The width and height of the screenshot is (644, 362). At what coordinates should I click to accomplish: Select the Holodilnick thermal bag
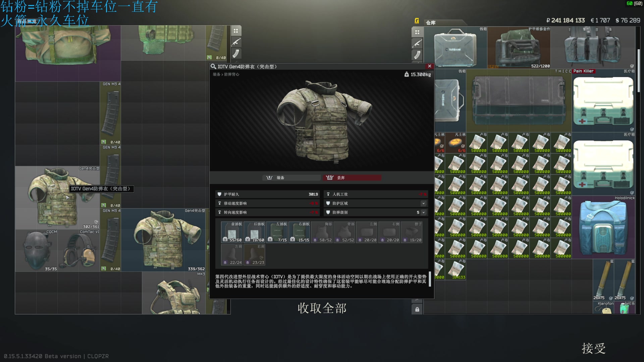(x=603, y=227)
